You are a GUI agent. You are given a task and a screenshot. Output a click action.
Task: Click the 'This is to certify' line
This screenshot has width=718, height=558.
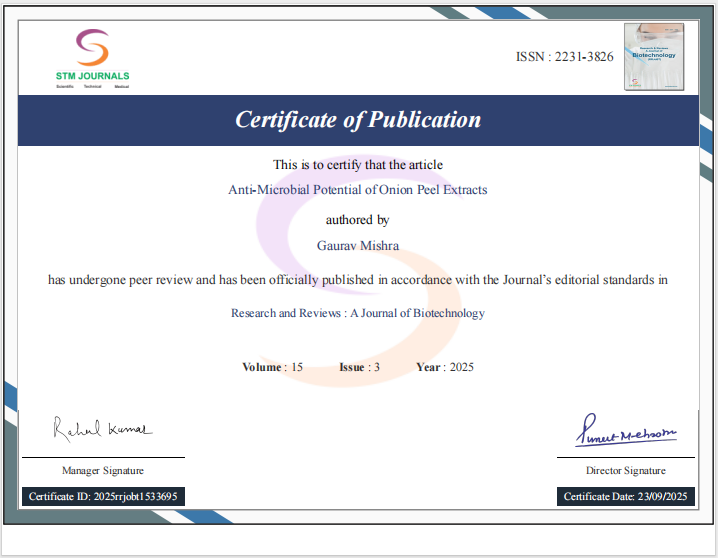tap(358, 164)
